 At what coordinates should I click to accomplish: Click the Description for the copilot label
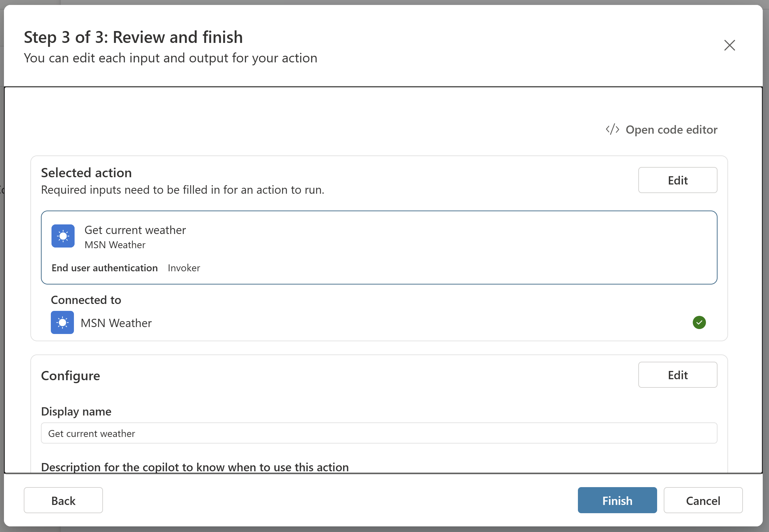click(195, 467)
